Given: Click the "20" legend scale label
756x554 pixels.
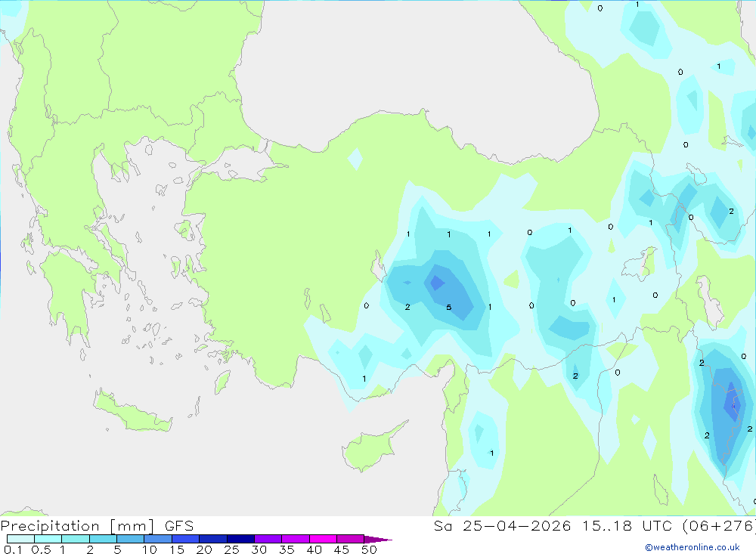Looking at the screenshot, I should point(204,549).
